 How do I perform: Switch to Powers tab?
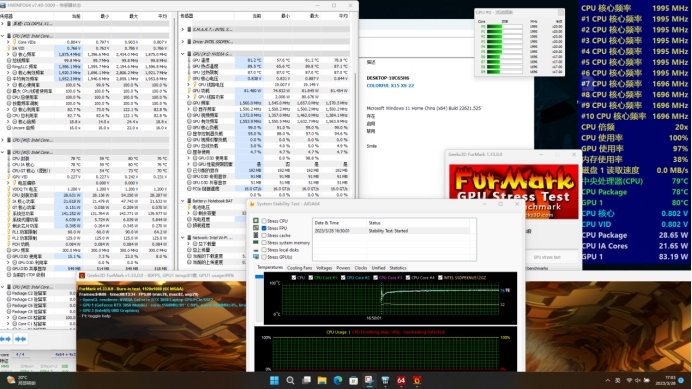[343, 268]
